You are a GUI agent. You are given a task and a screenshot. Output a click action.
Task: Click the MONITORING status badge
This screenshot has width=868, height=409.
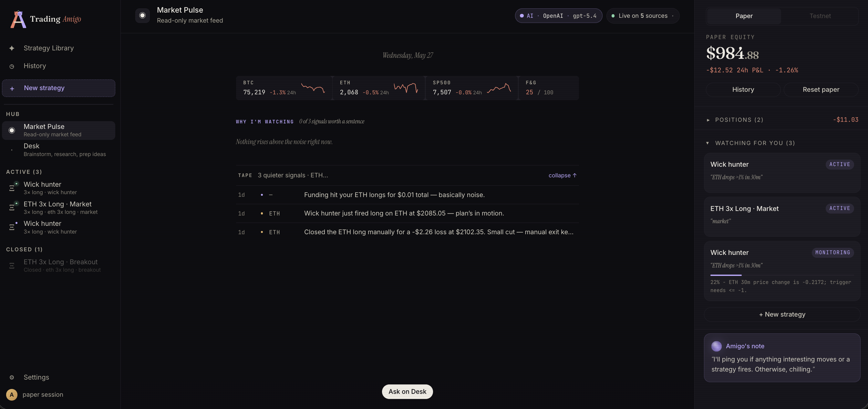(832, 253)
